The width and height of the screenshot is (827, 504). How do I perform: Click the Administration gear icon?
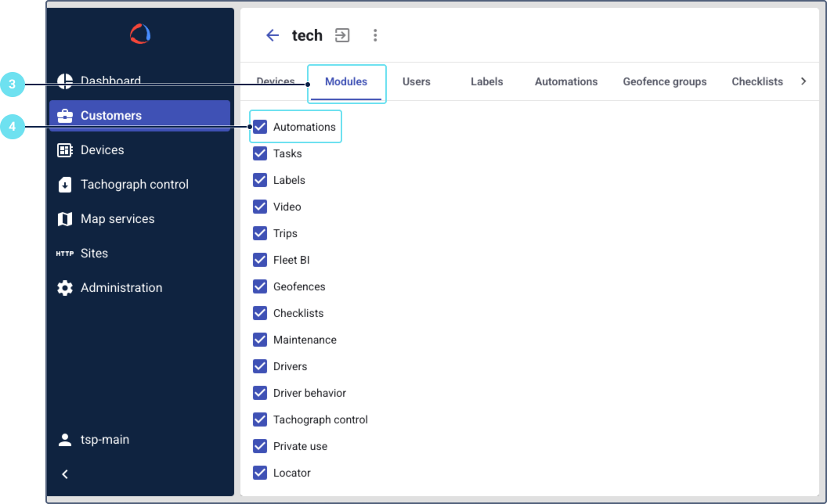point(65,288)
